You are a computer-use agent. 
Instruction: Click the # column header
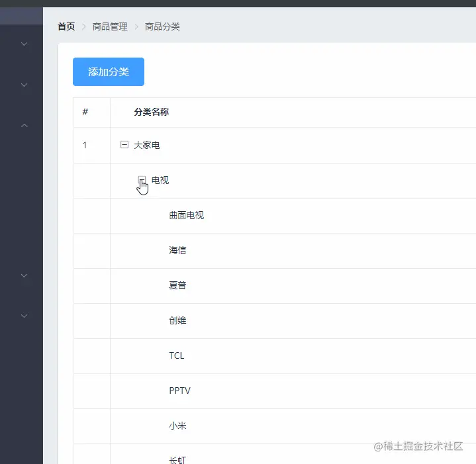point(85,112)
